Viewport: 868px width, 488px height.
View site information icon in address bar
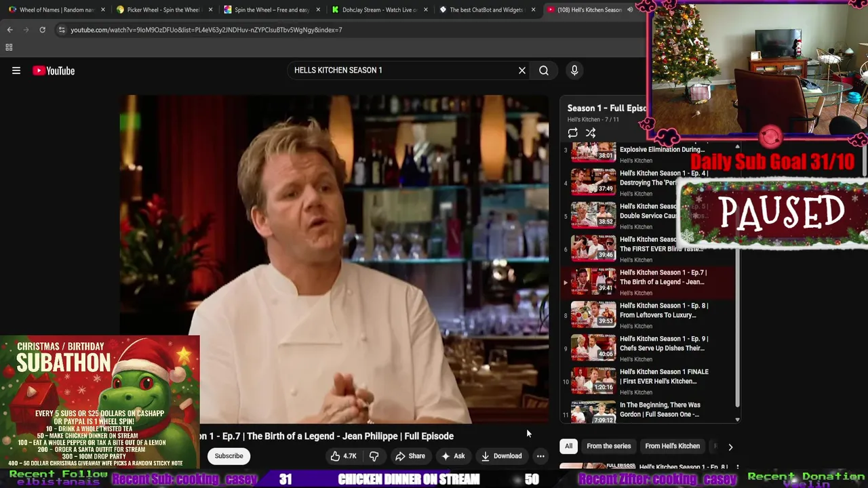click(62, 30)
